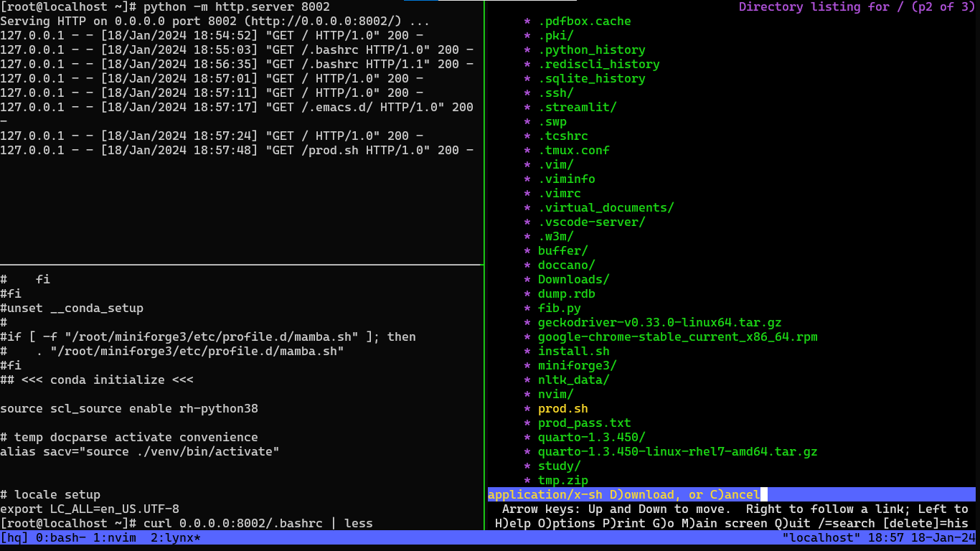Click the GET /.emacs.d/ log line

(x=237, y=115)
